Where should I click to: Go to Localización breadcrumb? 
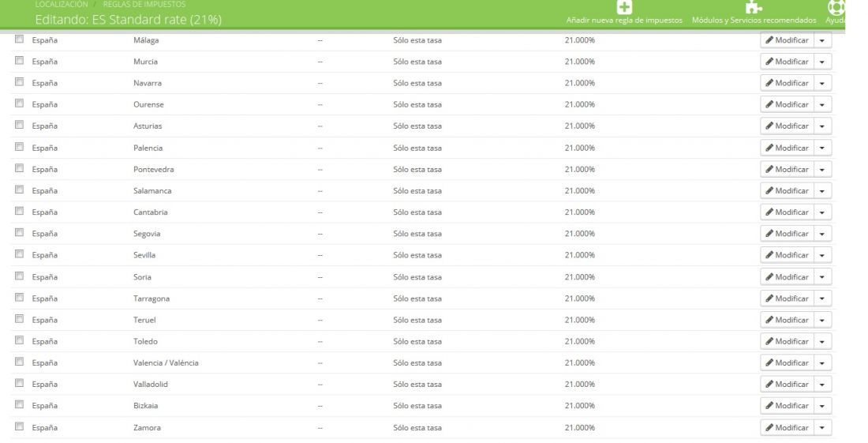point(62,4)
